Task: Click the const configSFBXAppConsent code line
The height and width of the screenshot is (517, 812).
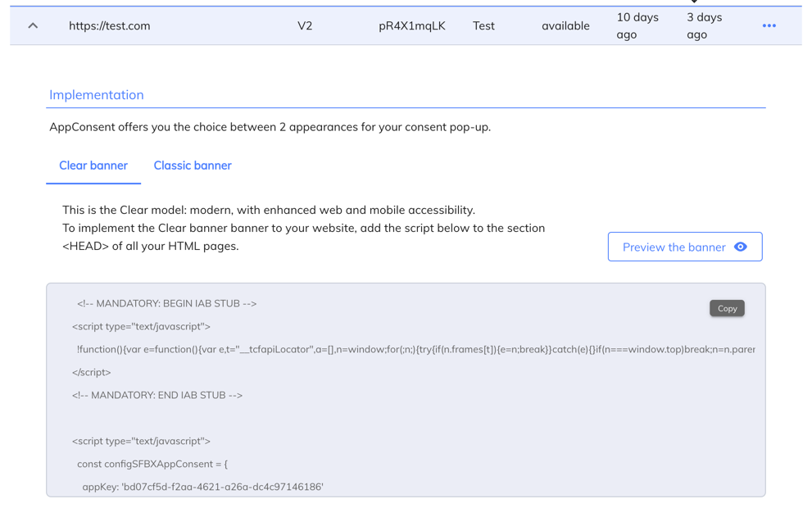Action: pos(152,464)
